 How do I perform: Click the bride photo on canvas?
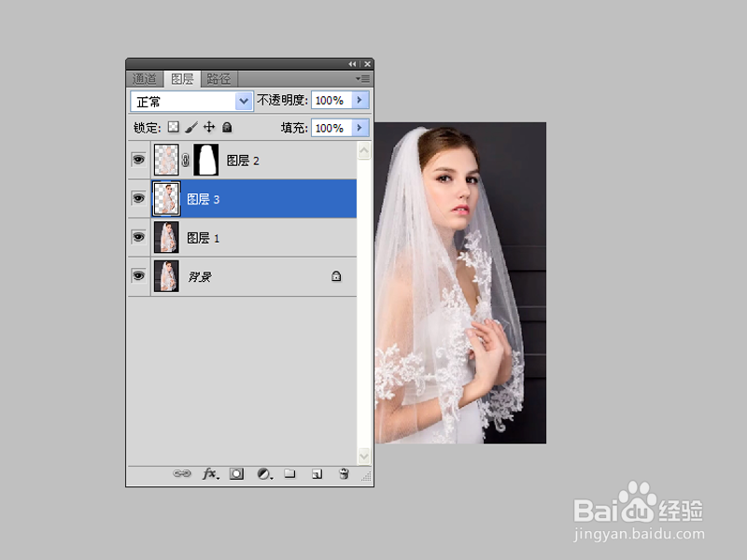(x=460, y=283)
